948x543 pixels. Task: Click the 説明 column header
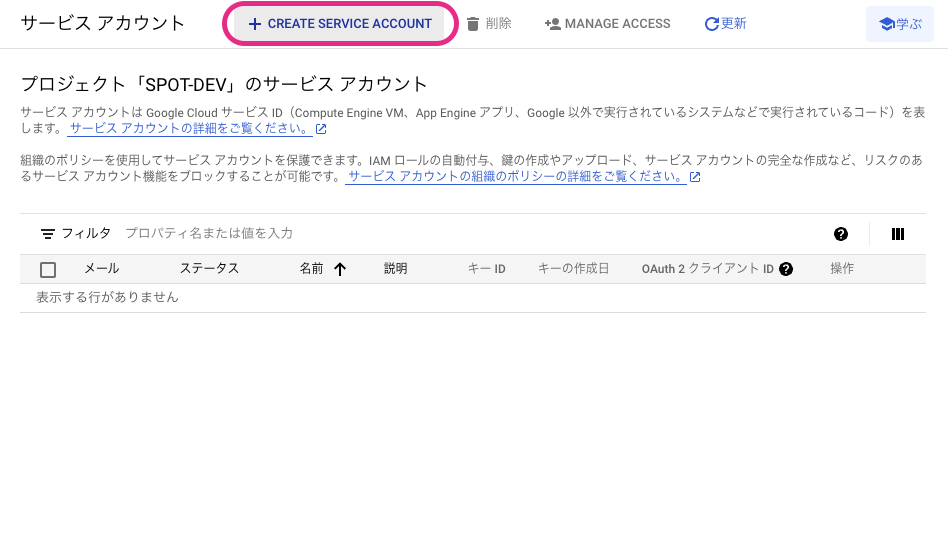(395, 269)
